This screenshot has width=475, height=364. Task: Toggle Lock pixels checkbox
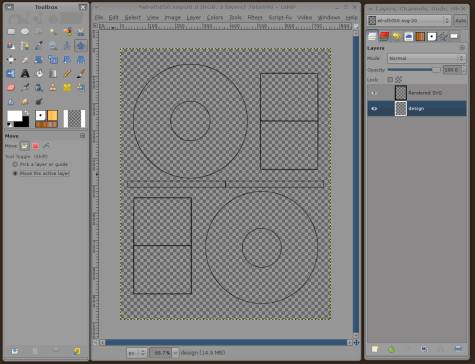pyautogui.click(x=390, y=80)
